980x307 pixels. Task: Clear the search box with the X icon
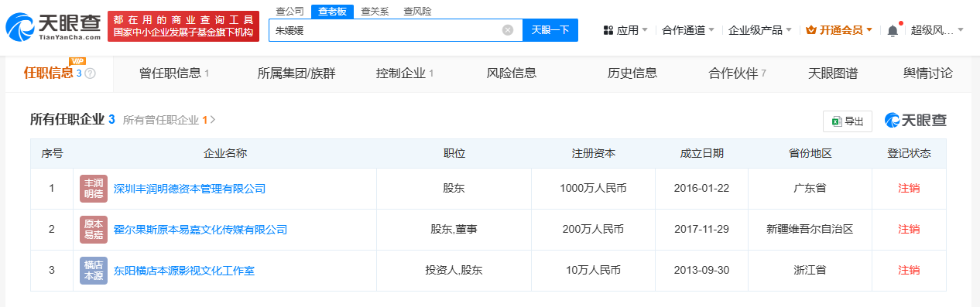[x=508, y=30]
